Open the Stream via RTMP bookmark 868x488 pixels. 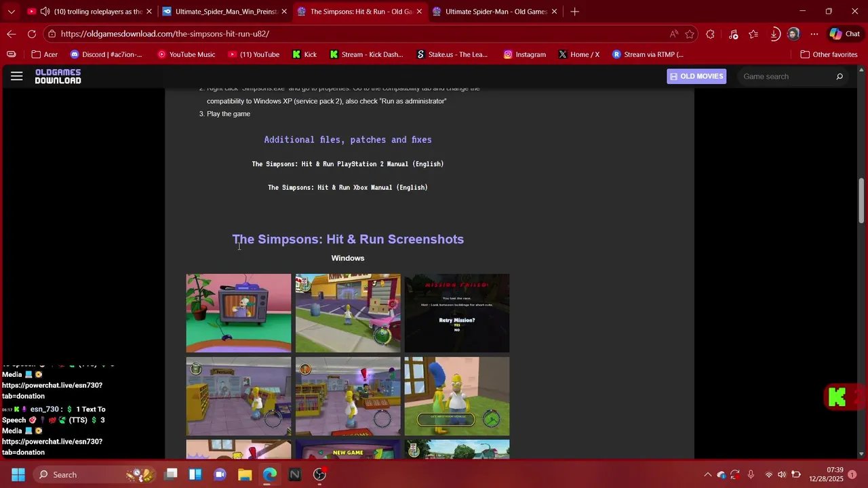[648, 54]
